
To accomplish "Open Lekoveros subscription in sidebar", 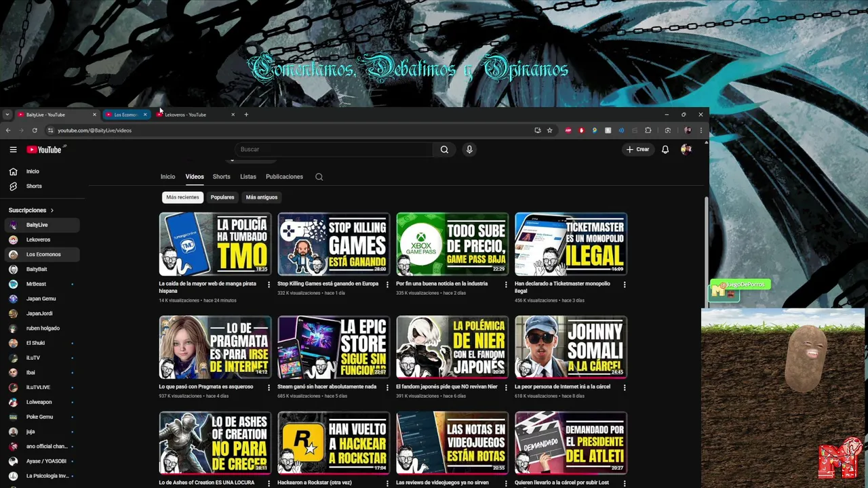I will (43, 240).
